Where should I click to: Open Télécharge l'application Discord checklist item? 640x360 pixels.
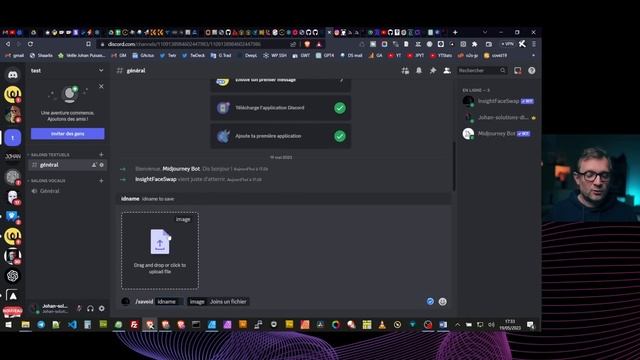click(x=280, y=108)
